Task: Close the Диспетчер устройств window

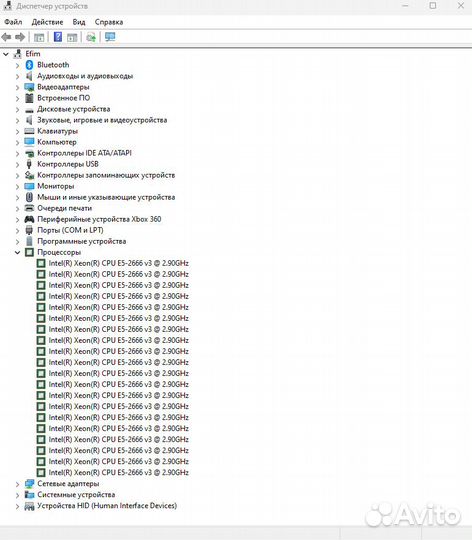Action: [x=461, y=6]
